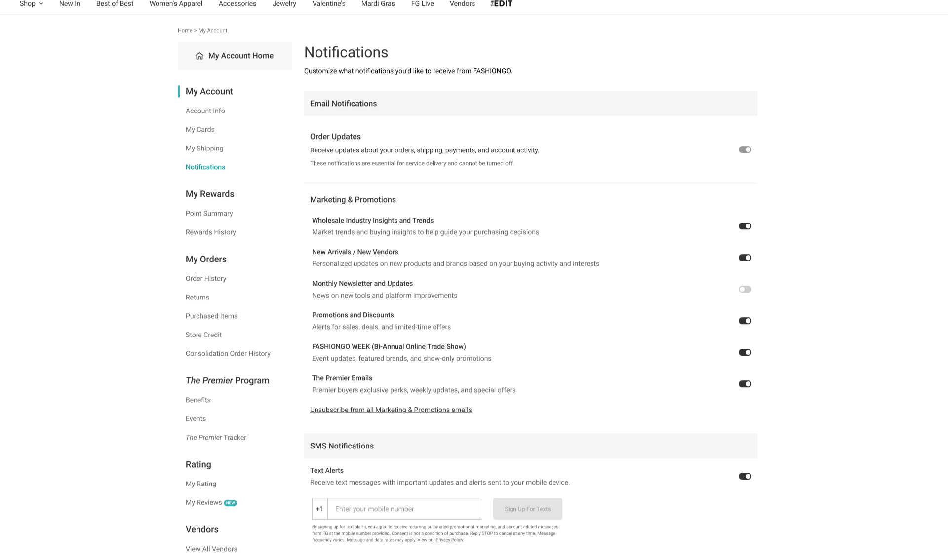948x560 pixels.
Task: Click the +1 country code prefix
Action: tap(319, 509)
